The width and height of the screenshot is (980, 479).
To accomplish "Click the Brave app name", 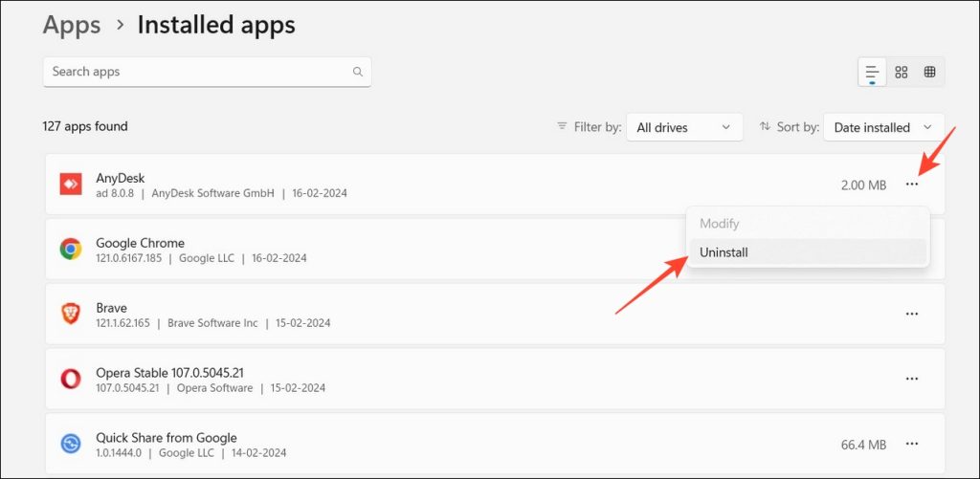I will (111, 308).
